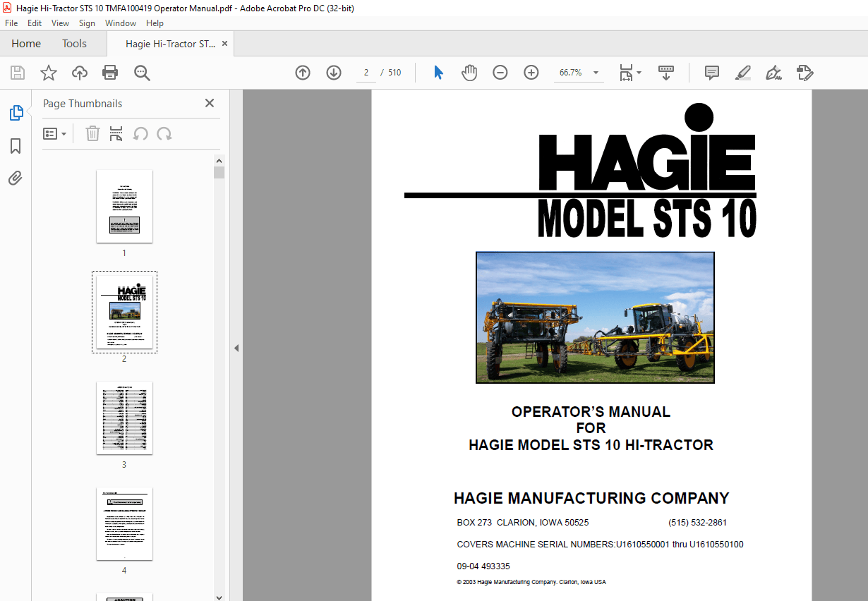The image size is (868, 601).
Task: Open the zoom percentage dropdown
Action: pyautogui.click(x=595, y=72)
